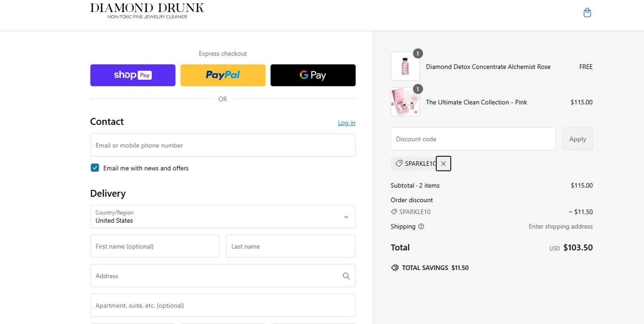
Task: Click the '$103.50' total amount
Action: (578, 248)
